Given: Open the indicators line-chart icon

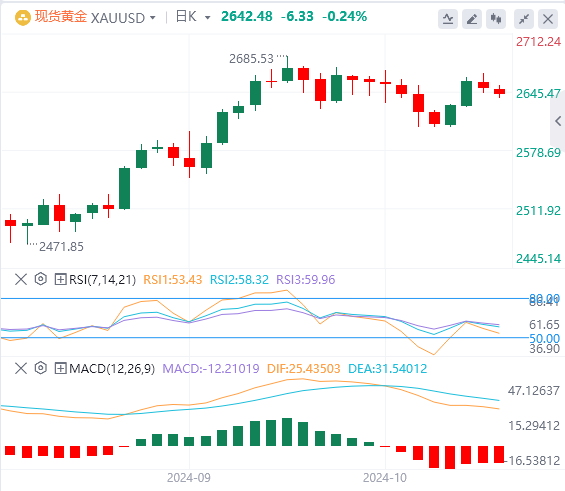Looking at the screenshot, I should pos(448,19).
